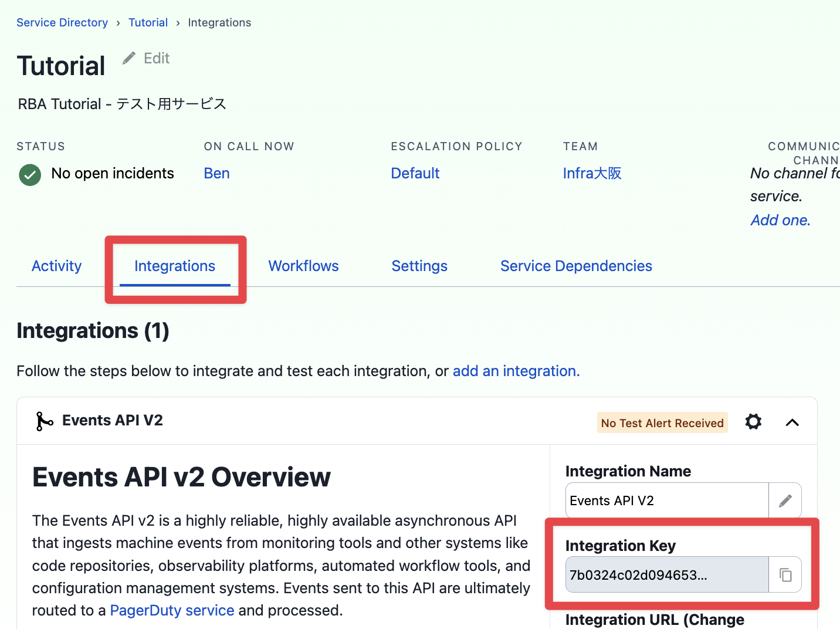The height and width of the screenshot is (629, 840).
Task: Click the Integrations breadcrumb text
Action: pyautogui.click(x=219, y=22)
